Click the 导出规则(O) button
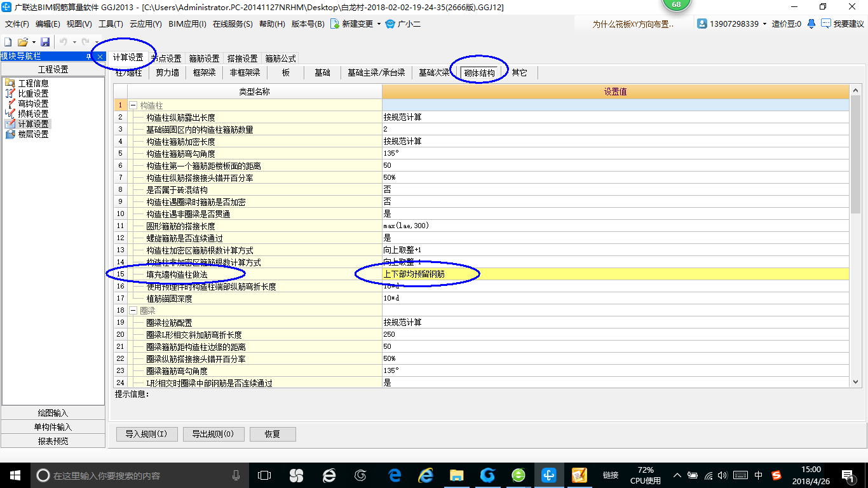This screenshot has height=488, width=868. tap(213, 435)
